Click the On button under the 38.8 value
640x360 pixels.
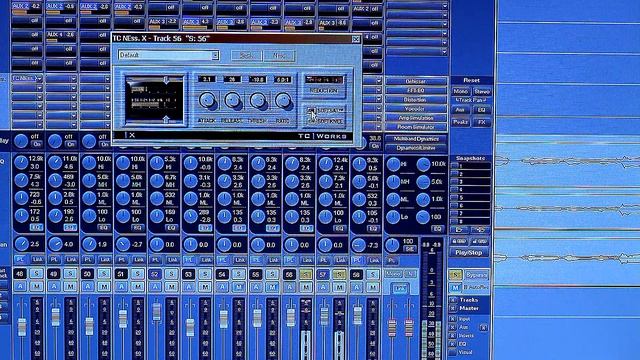coord(375,146)
